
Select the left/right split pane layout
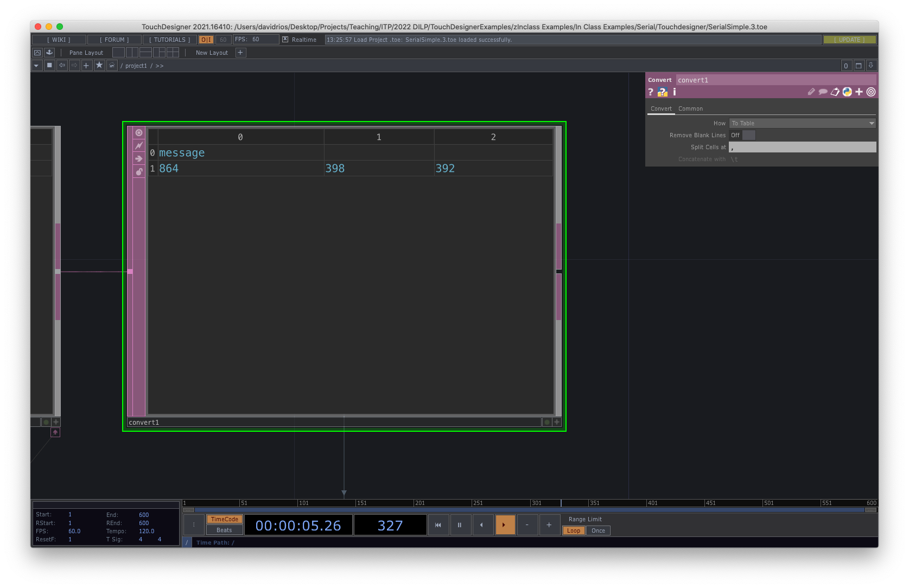point(132,53)
